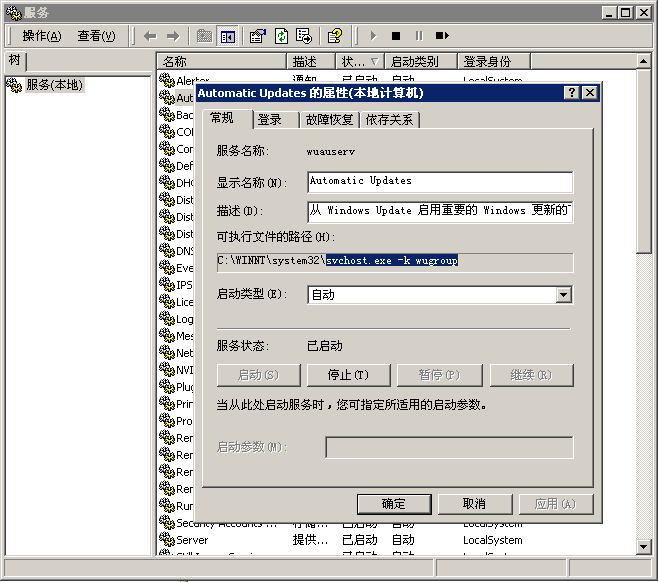
Task: Click the Log service gear icon
Action: click(167, 319)
